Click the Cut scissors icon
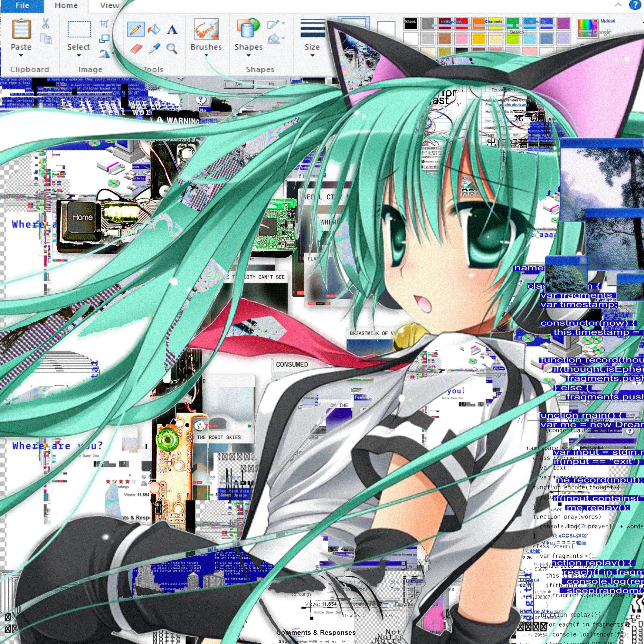This screenshot has height=644, width=644. pos(46,24)
